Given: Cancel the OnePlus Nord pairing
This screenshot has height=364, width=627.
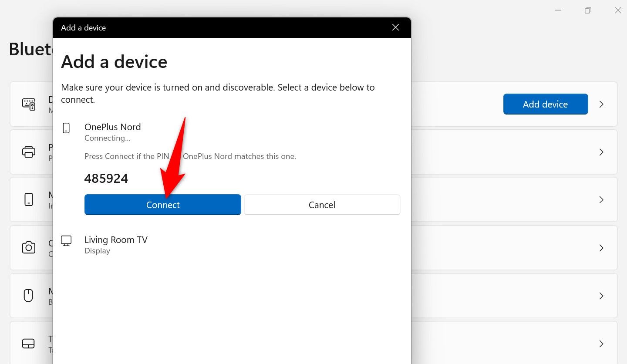Looking at the screenshot, I should [322, 205].
